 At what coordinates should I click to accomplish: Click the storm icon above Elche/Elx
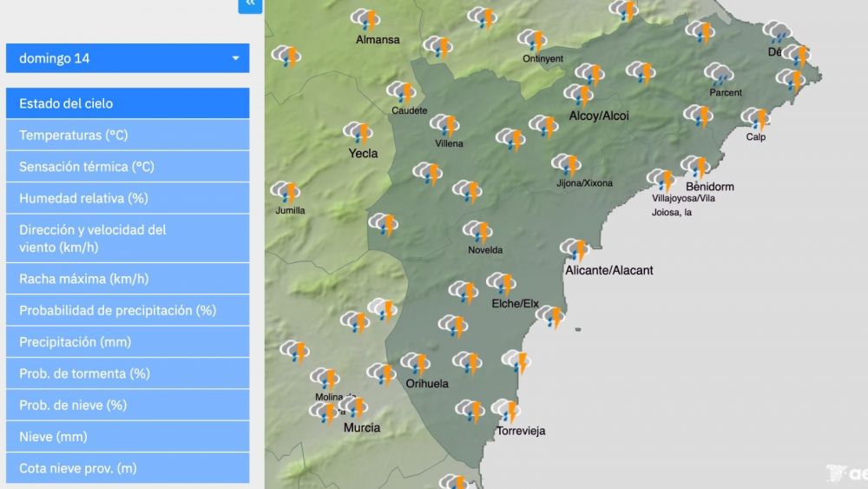[x=502, y=284]
